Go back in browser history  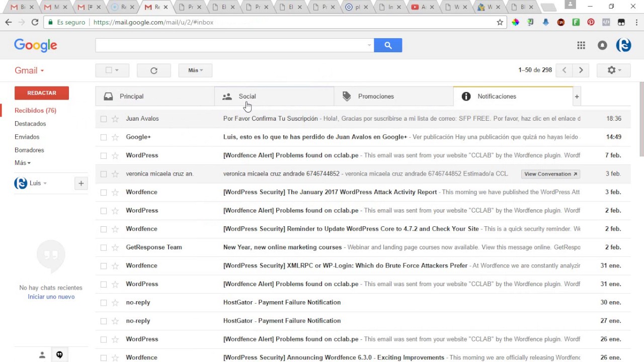(x=9, y=22)
